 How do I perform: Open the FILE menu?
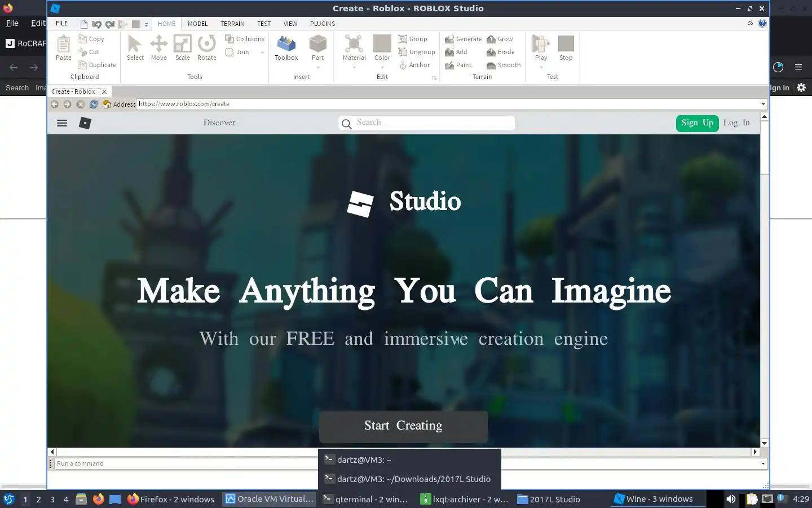62,23
